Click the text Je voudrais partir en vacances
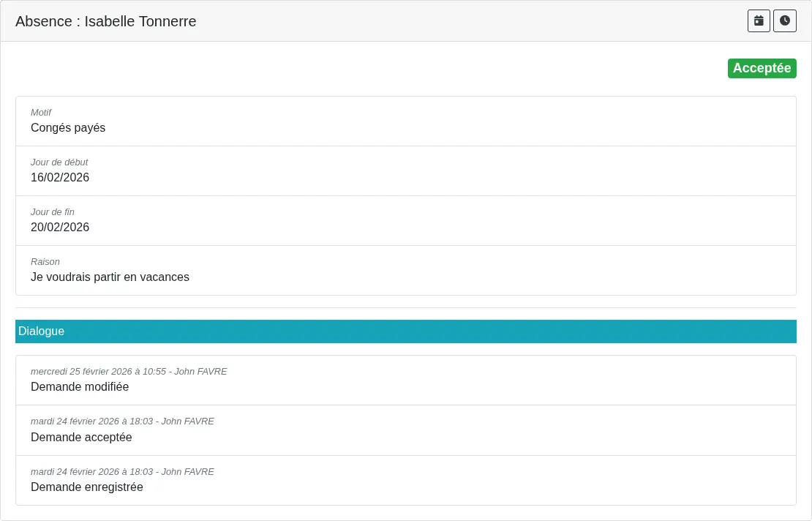This screenshot has width=812, height=521. click(x=110, y=277)
